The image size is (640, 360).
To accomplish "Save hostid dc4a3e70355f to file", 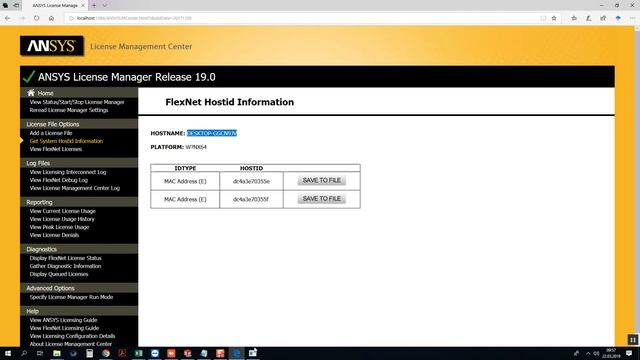I will (322, 199).
